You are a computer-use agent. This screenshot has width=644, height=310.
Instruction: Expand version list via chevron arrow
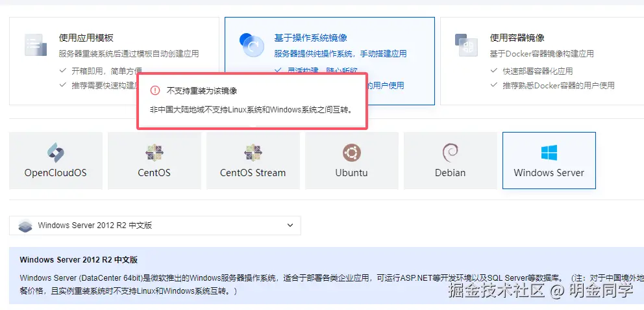coord(290,226)
